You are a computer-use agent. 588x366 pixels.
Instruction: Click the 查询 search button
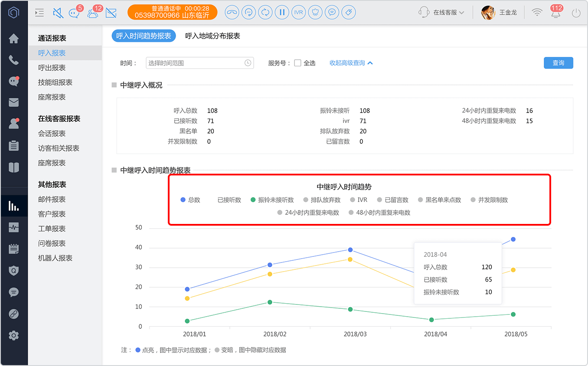(559, 63)
